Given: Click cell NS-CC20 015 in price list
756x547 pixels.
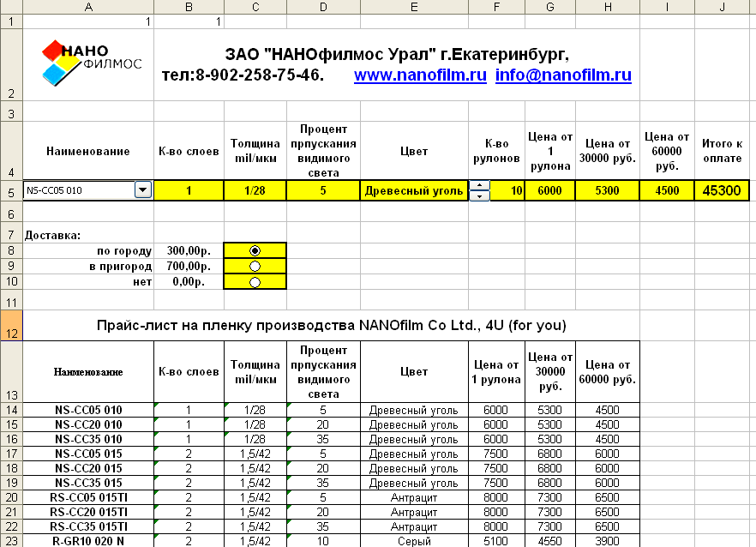Looking at the screenshot, I should 88,468.
